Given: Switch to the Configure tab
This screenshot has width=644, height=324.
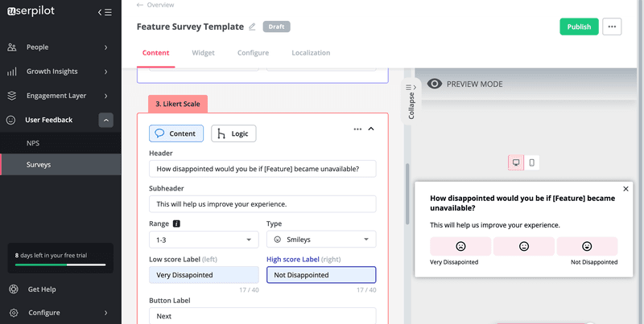Looking at the screenshot, I should [253, 53].
